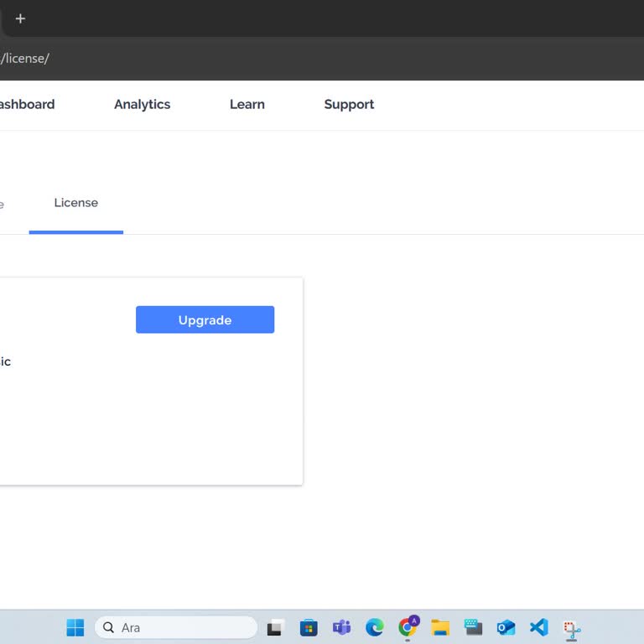Open Outlook from the taskbar

click(x=506, y=627)
